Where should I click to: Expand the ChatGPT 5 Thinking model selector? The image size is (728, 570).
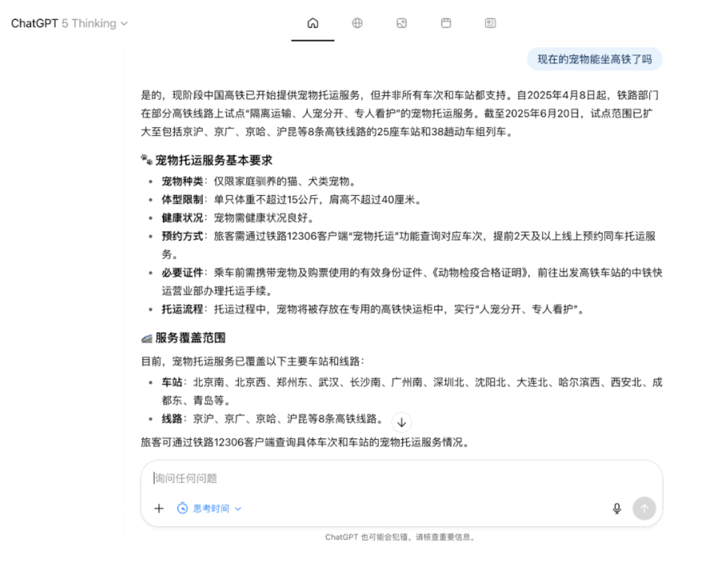(x=69, y=23)
